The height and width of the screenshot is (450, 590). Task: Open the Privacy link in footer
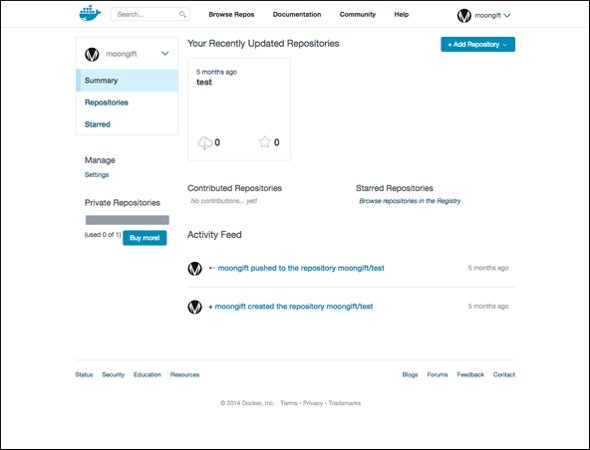point(313,403)
